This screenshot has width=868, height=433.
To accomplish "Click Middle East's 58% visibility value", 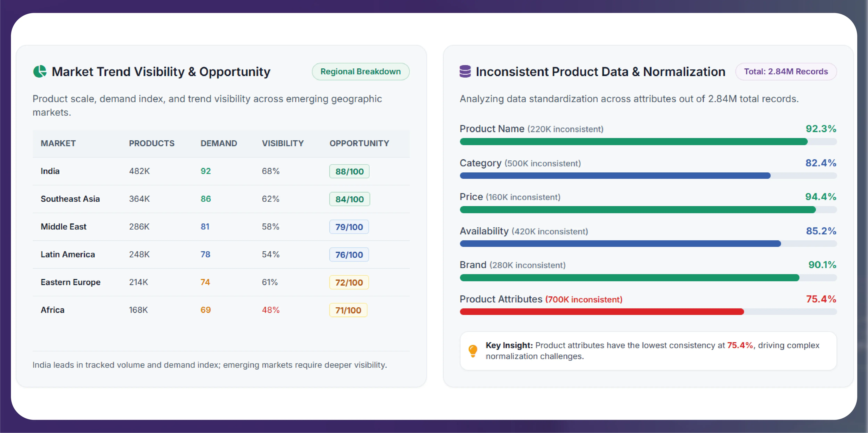I will click(271, 226).
